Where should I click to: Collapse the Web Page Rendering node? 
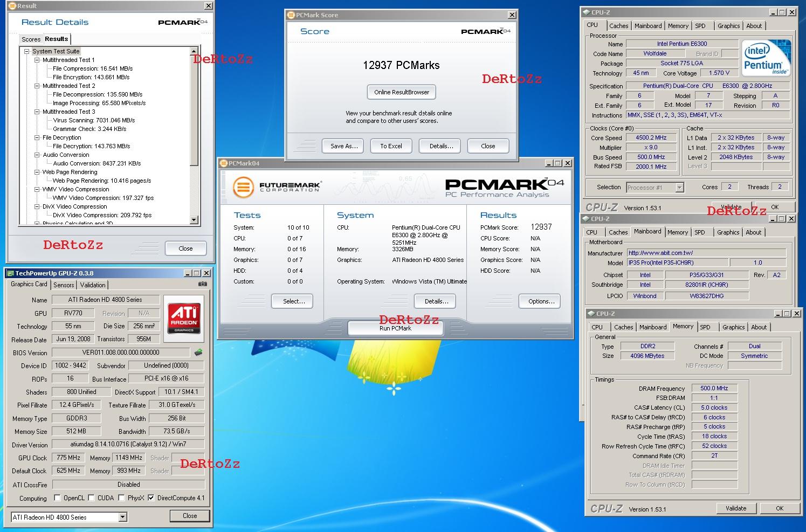(37, 172)
